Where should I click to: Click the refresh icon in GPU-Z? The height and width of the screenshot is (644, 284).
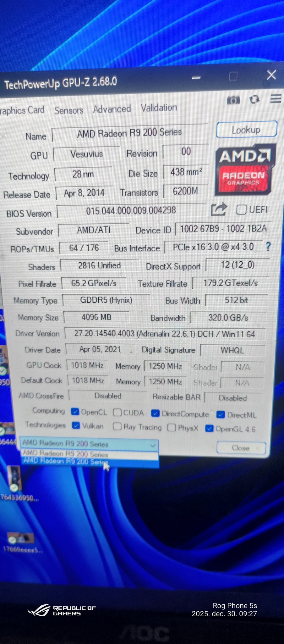(254, 99)
